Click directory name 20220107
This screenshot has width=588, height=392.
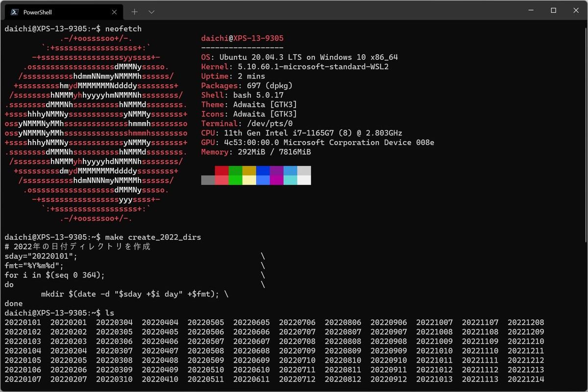coord(23,379)
